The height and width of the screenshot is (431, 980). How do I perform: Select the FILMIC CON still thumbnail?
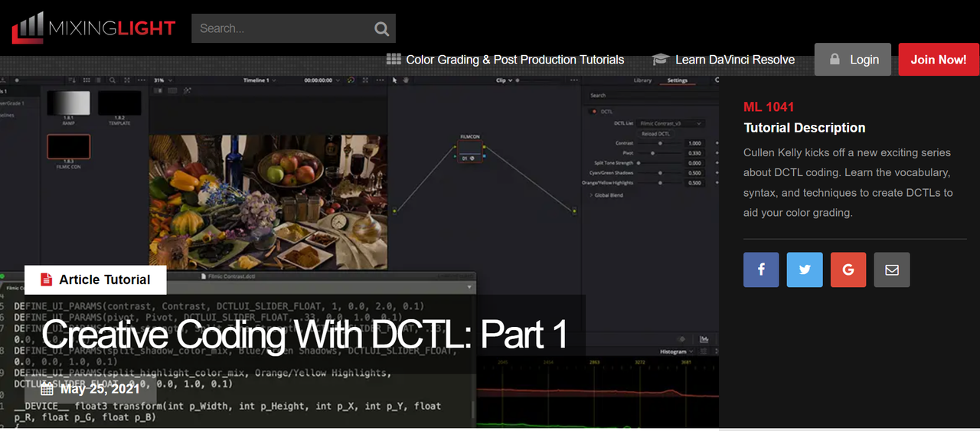tap(69, 146)
